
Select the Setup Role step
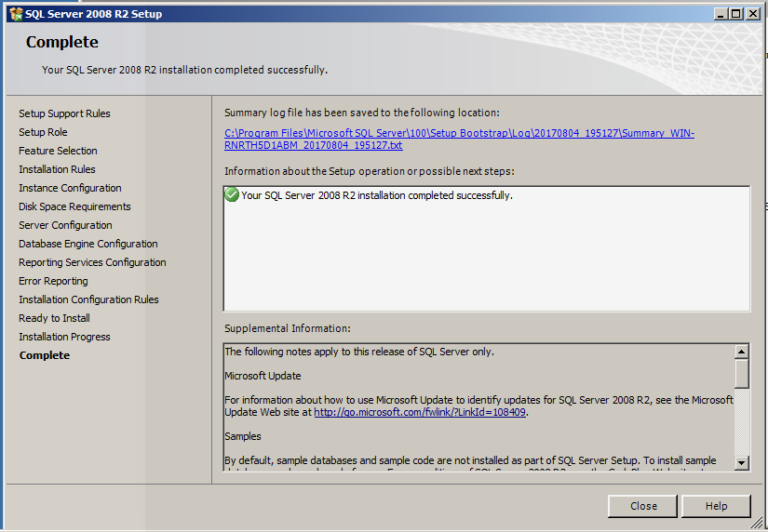tap(43, 132)
